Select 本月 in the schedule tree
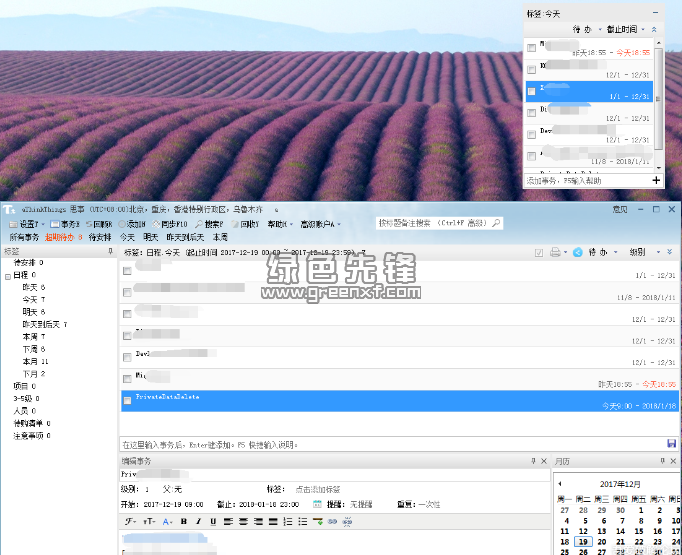Viewport: 682px width, 555px height. pyautogui.click(x=35, y=361)
